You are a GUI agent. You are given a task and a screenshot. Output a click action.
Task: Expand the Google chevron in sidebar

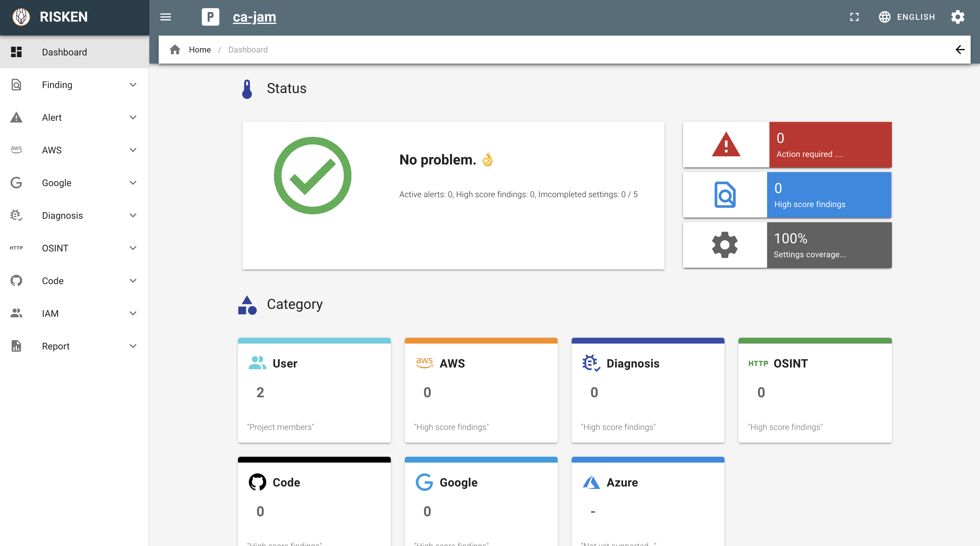coord(133,183)
